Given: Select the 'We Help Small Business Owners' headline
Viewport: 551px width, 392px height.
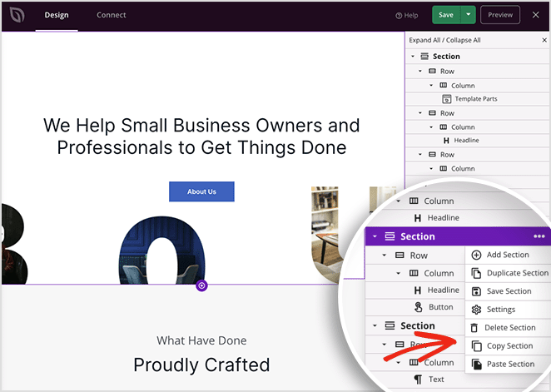Looking at the screenshot, I should tap(201, 136).
